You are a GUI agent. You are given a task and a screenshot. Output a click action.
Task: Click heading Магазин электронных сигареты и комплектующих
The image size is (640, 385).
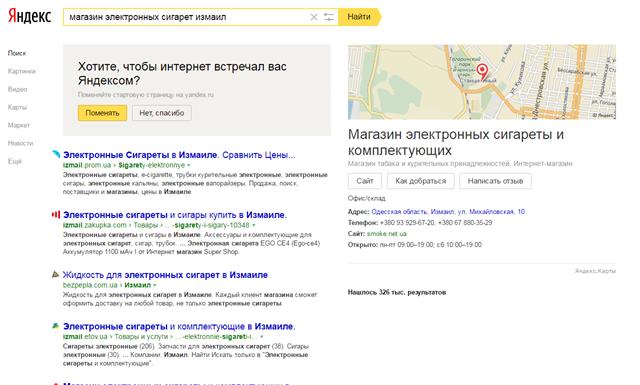click(456, 142)
